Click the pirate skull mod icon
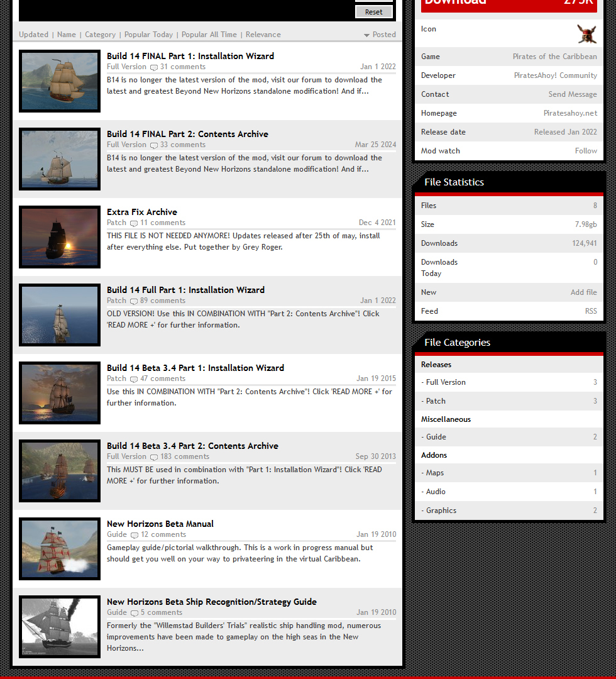 point(586,34)
